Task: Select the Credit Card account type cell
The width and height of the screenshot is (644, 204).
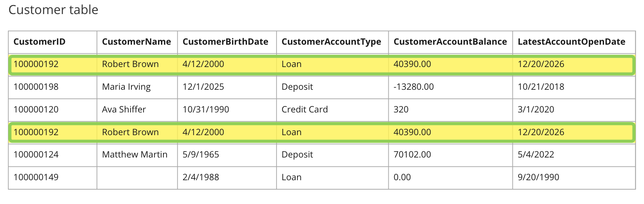Action: click(332, 110)
